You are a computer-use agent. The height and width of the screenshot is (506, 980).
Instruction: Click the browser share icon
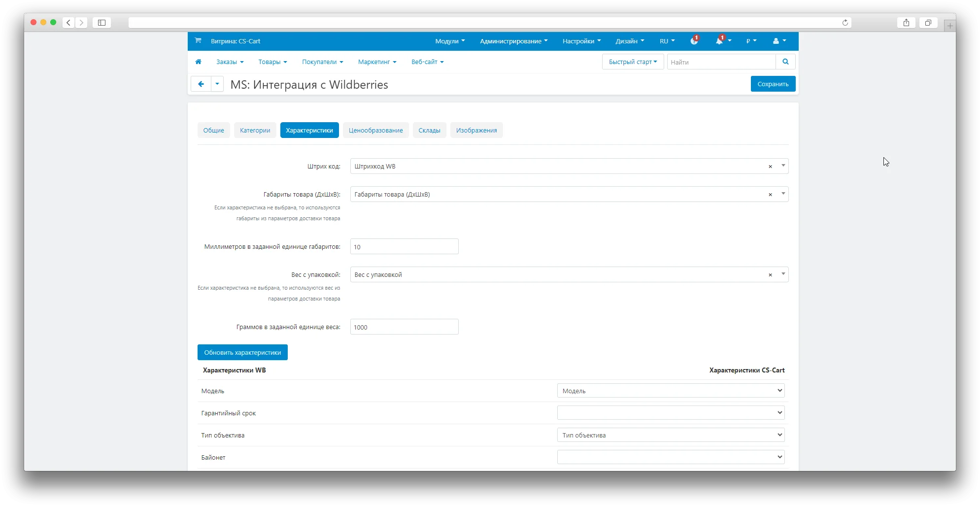906,22
